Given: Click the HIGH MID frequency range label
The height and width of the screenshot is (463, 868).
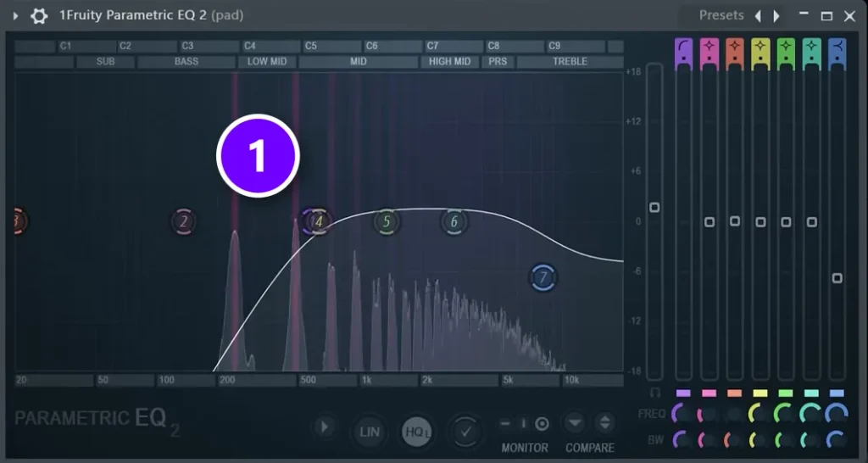Looking at the screenshot, I should coord(449,61).
